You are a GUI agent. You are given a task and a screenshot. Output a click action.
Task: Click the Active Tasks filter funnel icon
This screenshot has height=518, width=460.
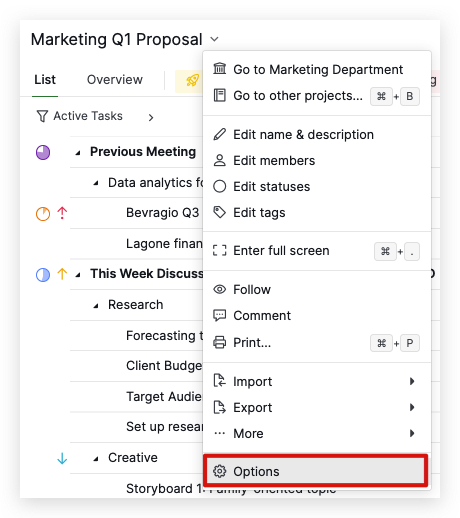tap(42, 116)
